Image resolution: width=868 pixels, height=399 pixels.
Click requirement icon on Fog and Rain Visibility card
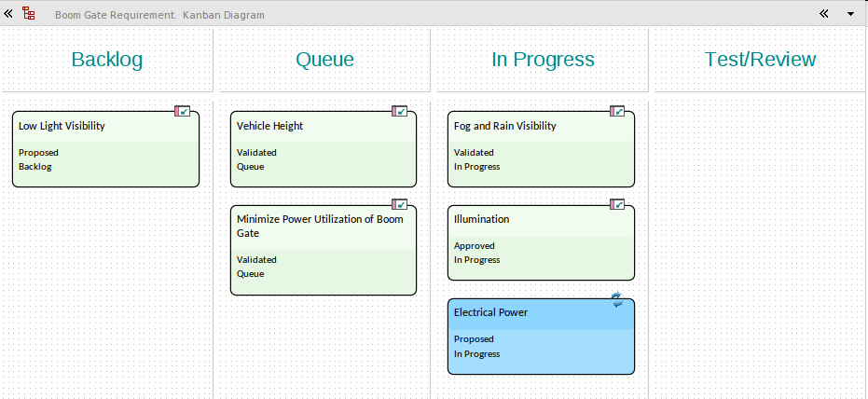[x=617, y=111]
